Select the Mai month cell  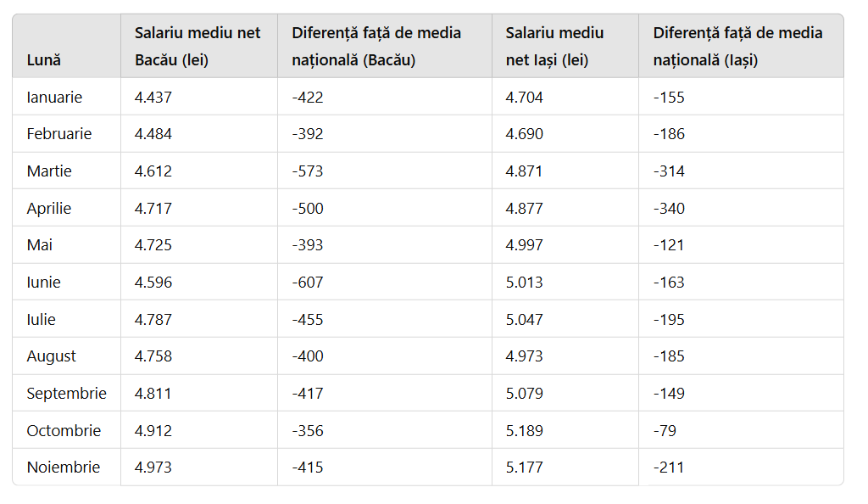[39, 245]
